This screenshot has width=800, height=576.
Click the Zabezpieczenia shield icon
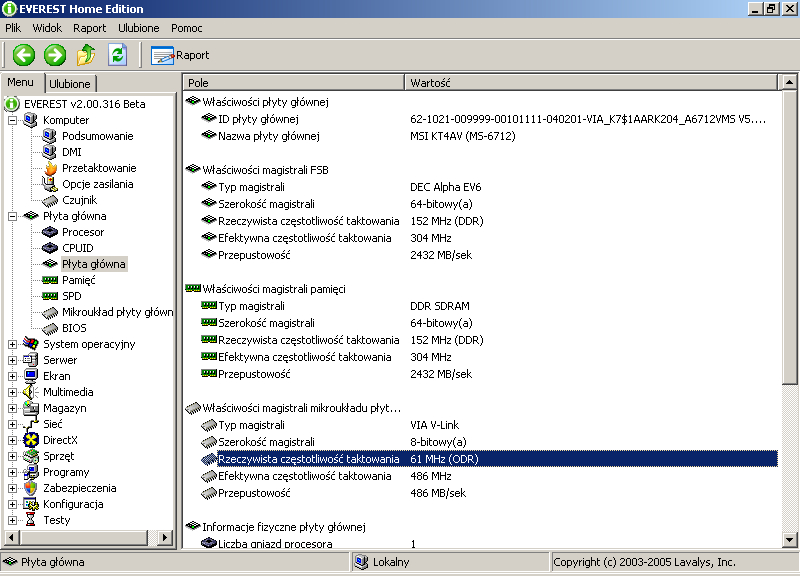pos(31,488)
